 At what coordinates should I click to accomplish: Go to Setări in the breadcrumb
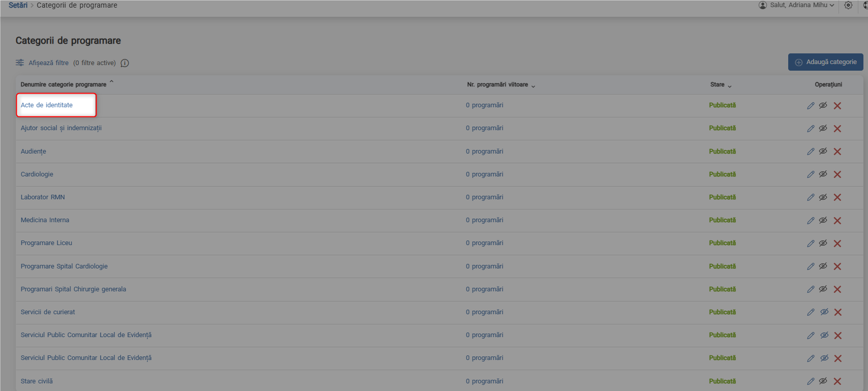pyautogui.click(x=18, y=5)
